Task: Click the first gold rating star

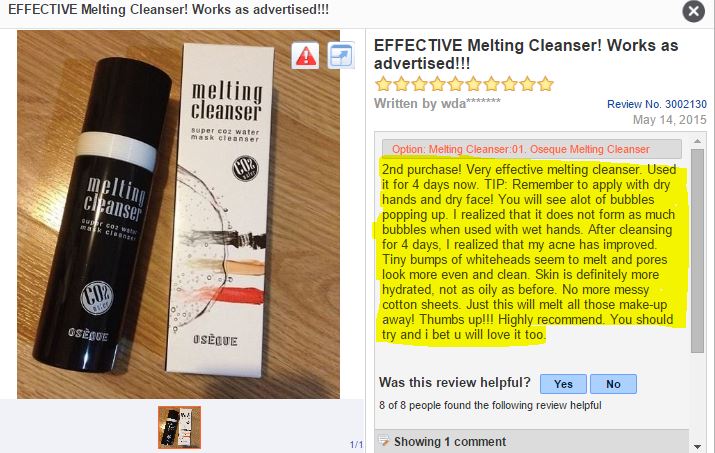Action: [x=383, y=84]
